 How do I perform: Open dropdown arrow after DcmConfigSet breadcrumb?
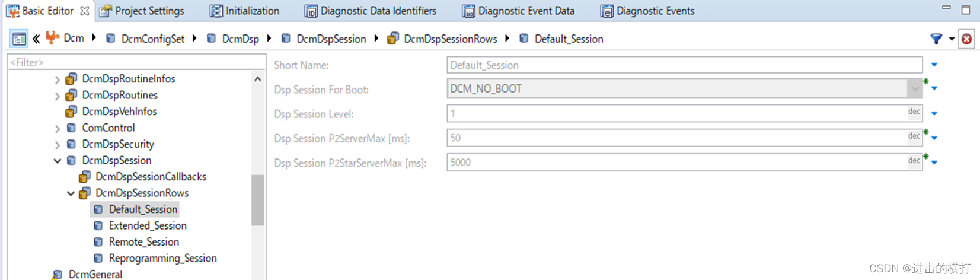click(x=194, y=38)
